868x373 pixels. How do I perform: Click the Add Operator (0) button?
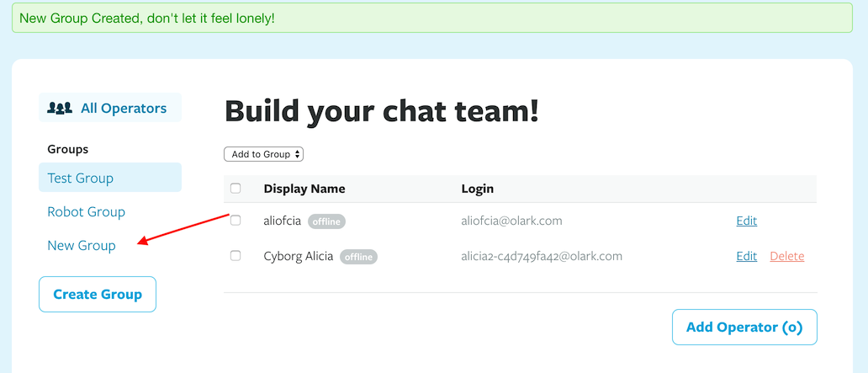click(x=744, y=328)
